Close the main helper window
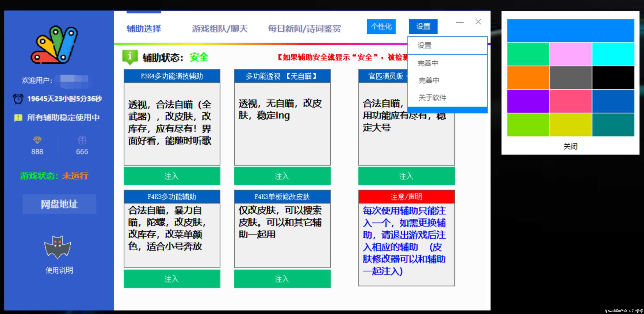Viewport: 644px width, 314px height. 478,22
